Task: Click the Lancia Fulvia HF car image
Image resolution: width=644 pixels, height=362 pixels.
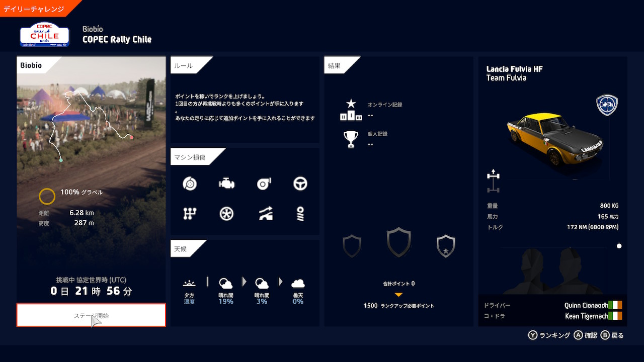Action: click(x=553, y=138)
